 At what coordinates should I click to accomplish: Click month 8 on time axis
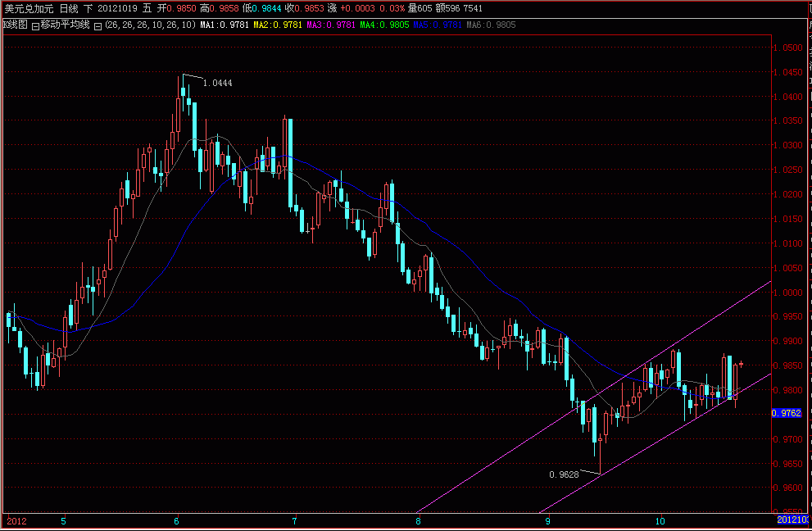[x=419, y=521]
